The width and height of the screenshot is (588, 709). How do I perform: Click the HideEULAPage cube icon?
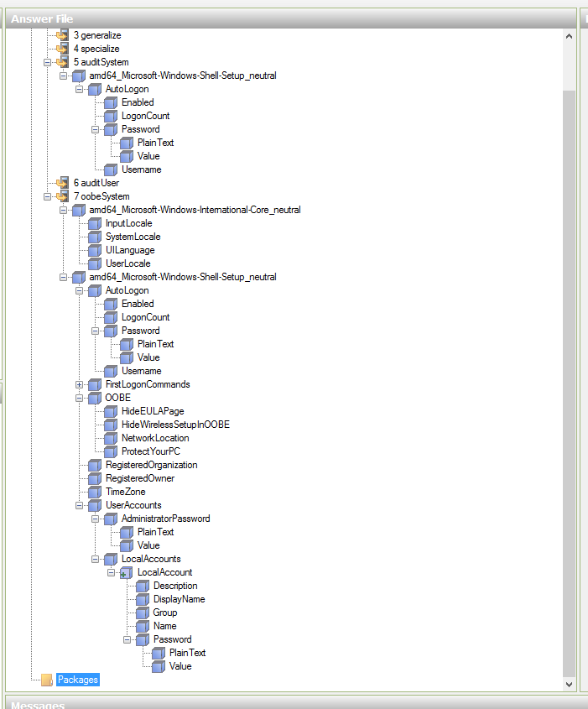(111, 411)
